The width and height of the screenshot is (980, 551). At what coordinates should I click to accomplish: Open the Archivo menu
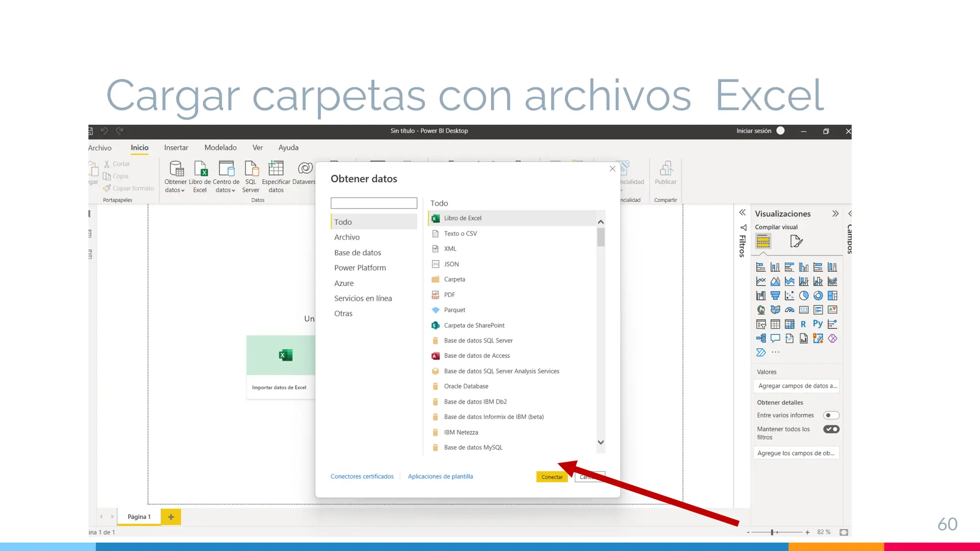[x=100, y=148]
